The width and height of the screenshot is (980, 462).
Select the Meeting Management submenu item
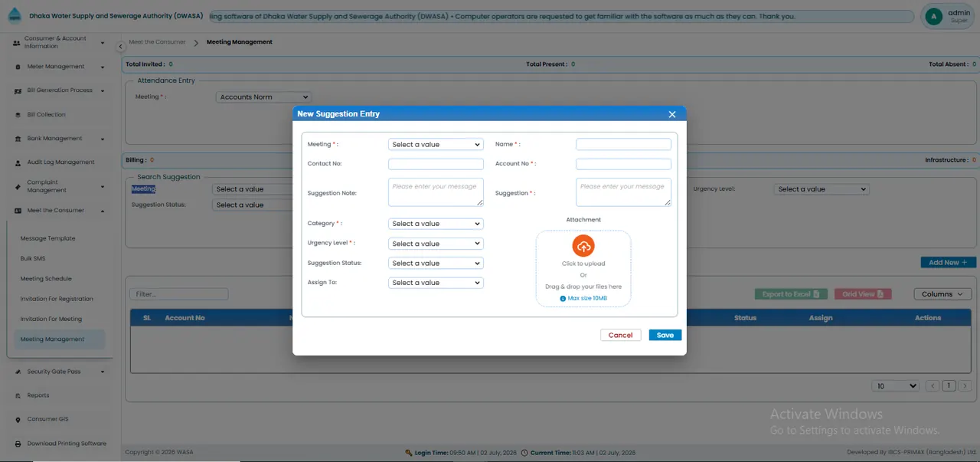(x=60, y=339)
